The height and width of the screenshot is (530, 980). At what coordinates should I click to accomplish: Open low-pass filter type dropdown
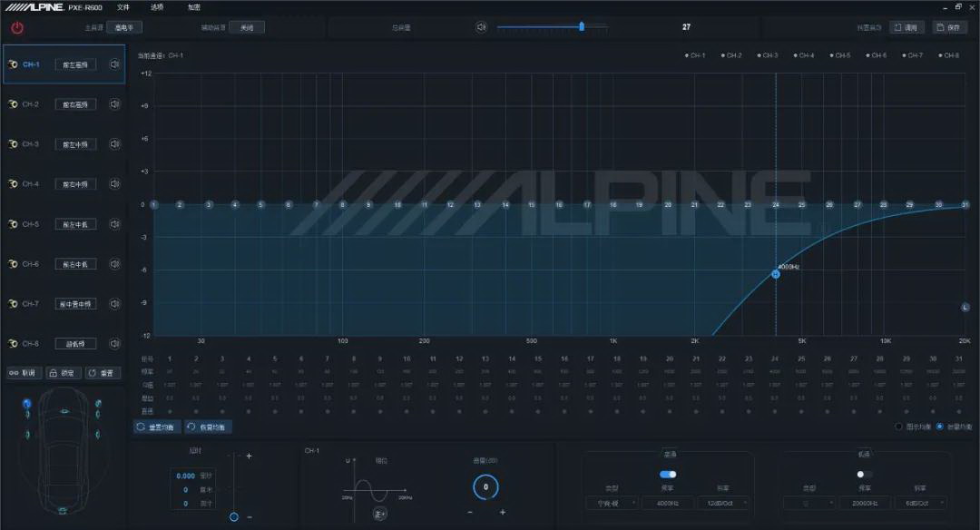coord(808,503)
